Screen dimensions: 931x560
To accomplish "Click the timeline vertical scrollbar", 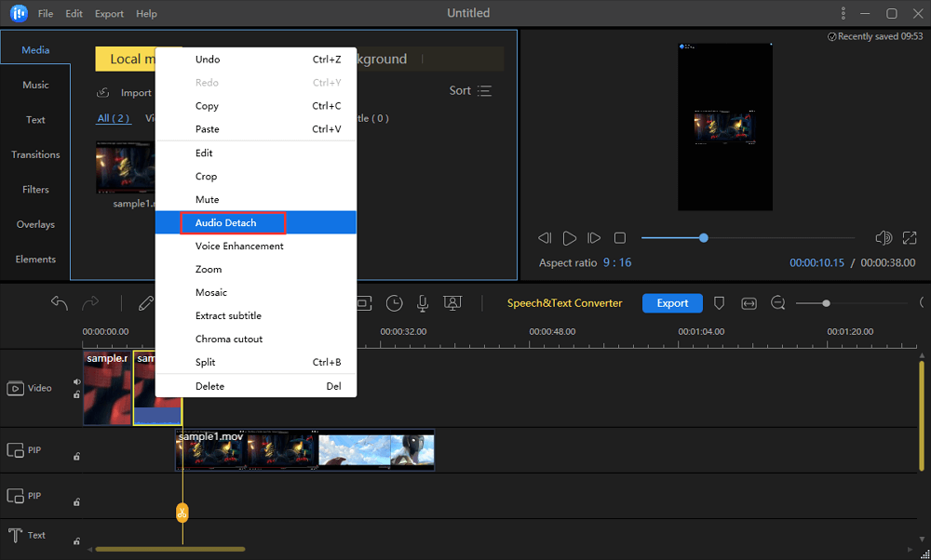I will [x=922, y=415].
